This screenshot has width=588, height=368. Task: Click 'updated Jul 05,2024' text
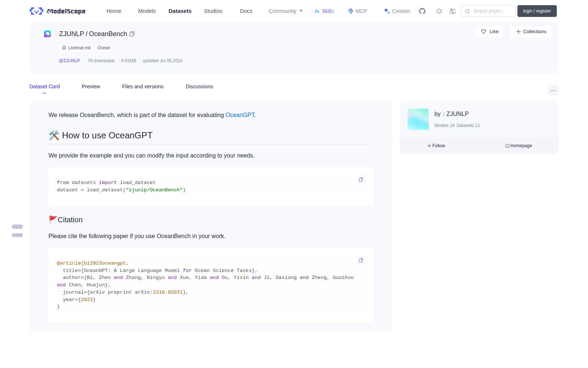(x=162, y=61)
